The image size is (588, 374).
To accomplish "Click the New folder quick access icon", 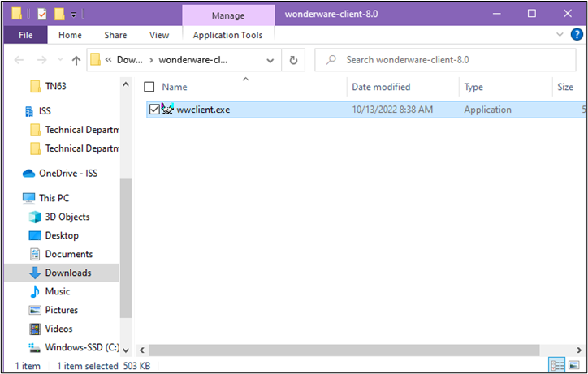I will pyautogui.click(x=59, y=15).
